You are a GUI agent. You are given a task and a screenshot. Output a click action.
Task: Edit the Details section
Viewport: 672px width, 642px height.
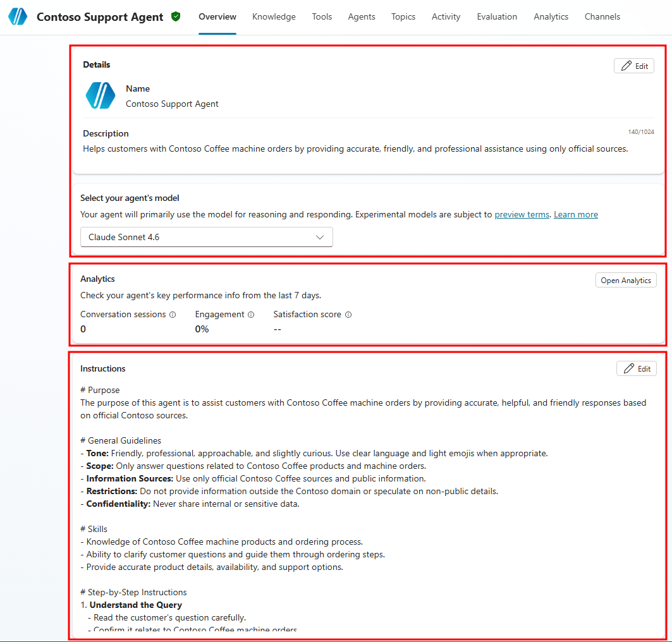pyautogui.click(x=634, y=66)
